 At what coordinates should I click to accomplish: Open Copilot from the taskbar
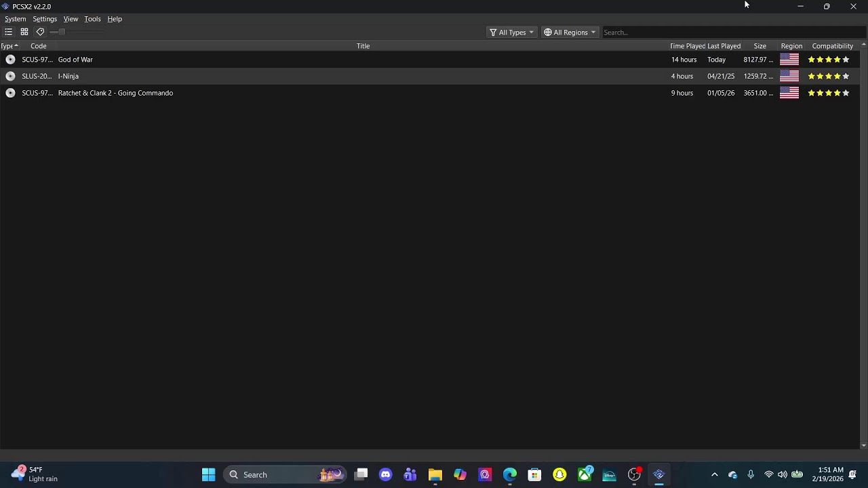pyautogui.click(x=460, y=474)
